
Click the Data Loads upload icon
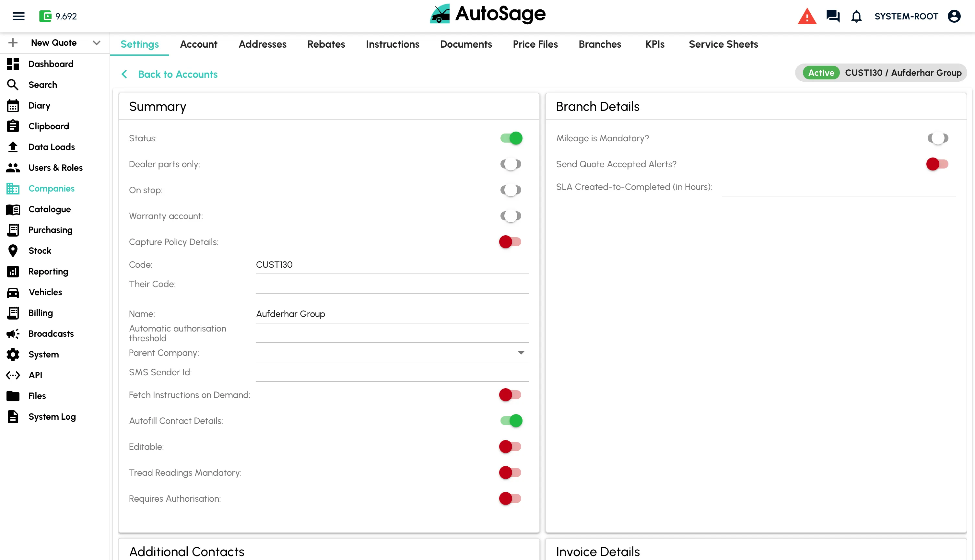coord(13,147)
